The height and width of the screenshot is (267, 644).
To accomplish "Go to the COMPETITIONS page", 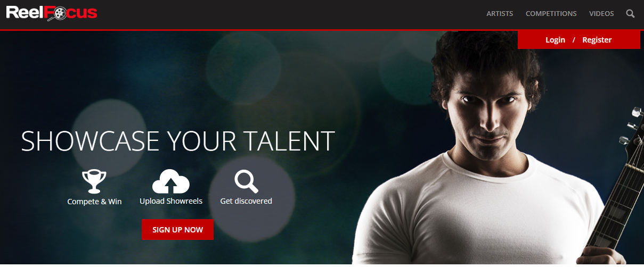I will coord(551,14).
